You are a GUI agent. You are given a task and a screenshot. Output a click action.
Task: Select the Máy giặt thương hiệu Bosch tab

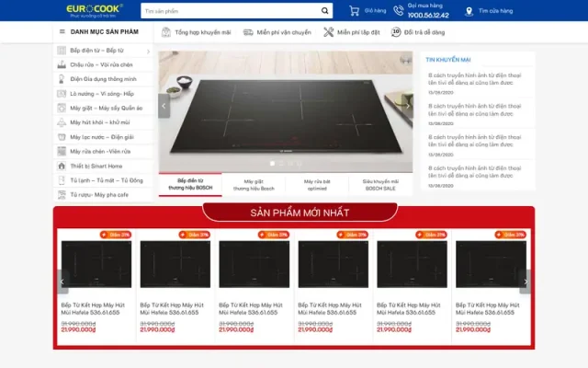click(x=254, y=185)
